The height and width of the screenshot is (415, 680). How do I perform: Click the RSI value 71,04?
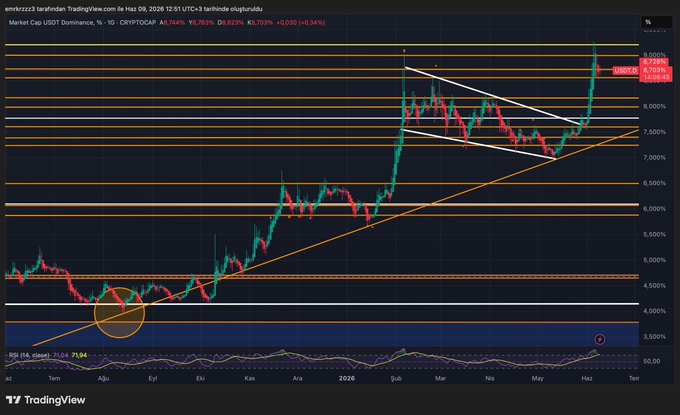pos(61,355)
